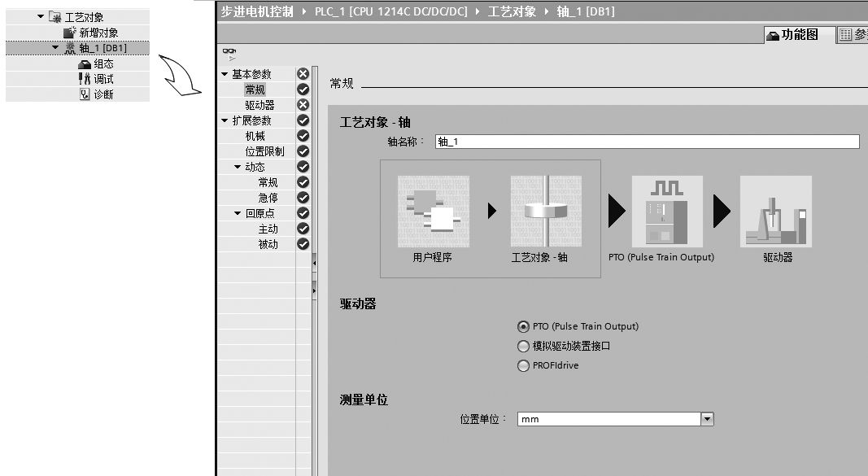Select 机械 in navigation tree

(255, 136)
